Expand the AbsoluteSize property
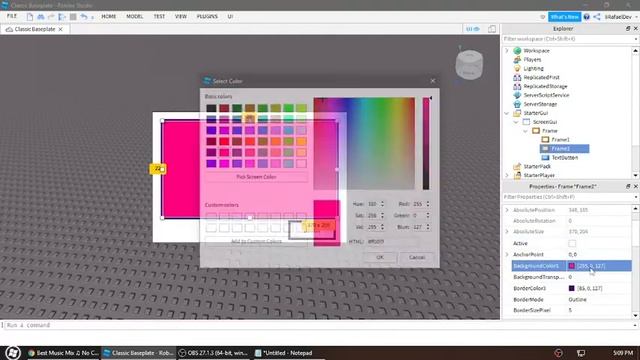640x360 pixels. [507, 232]
